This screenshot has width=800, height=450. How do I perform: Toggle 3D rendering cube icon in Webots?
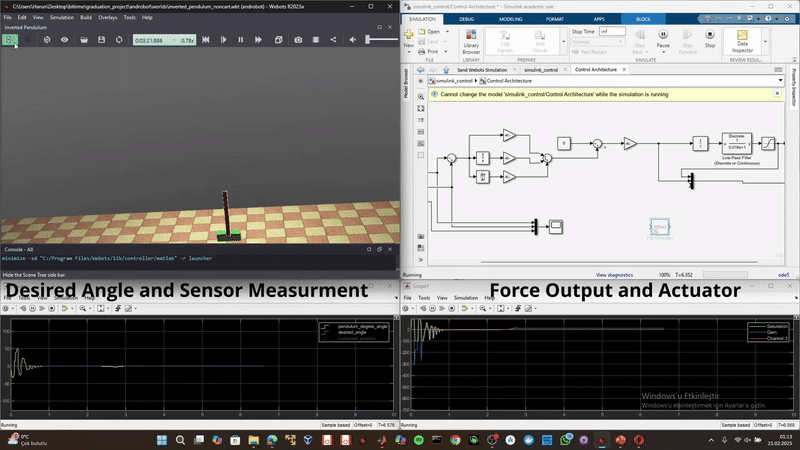[279, 39]
